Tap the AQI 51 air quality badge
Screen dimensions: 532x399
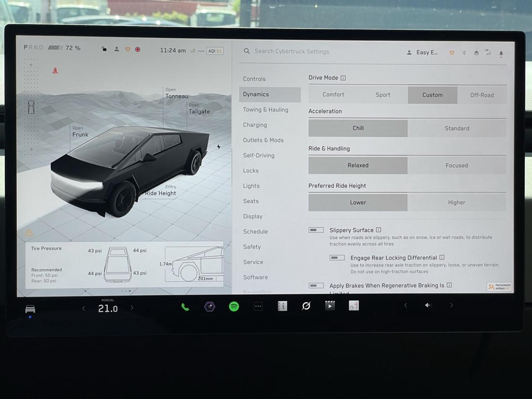(215, 51)
